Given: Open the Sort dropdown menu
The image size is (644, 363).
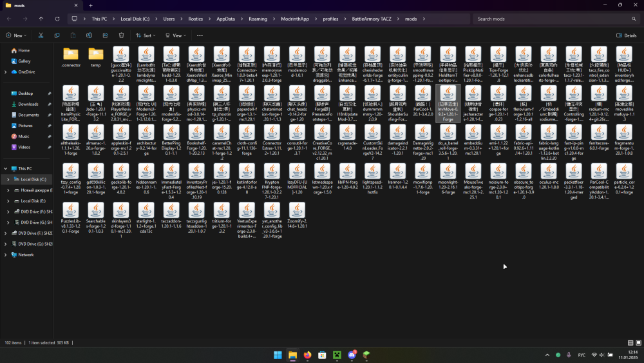Looking at the screenshot, I should tap(146, 35).
